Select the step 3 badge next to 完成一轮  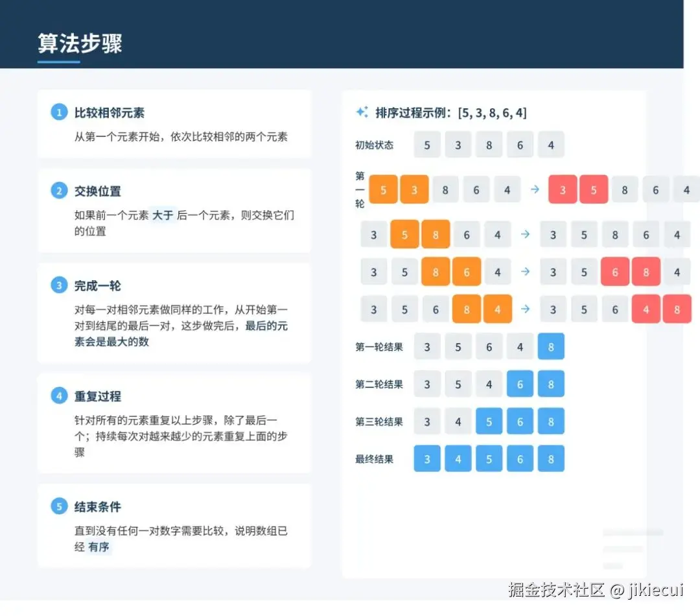[59, 285]
